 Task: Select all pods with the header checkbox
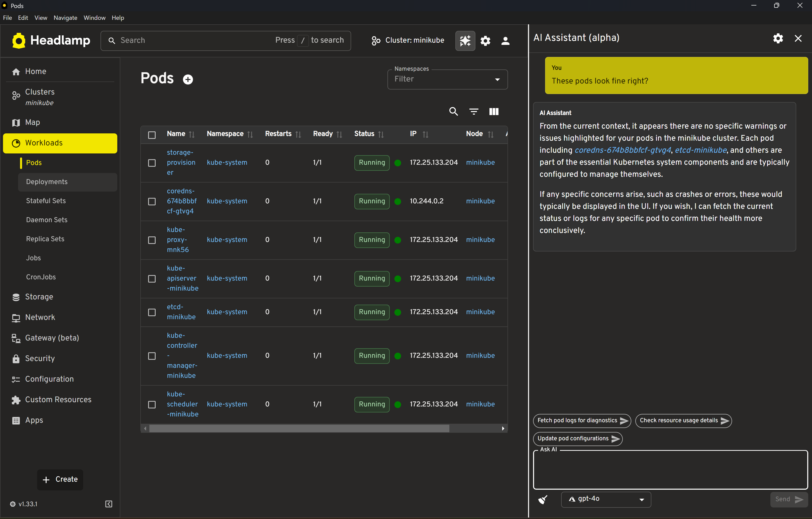[152, 135]
